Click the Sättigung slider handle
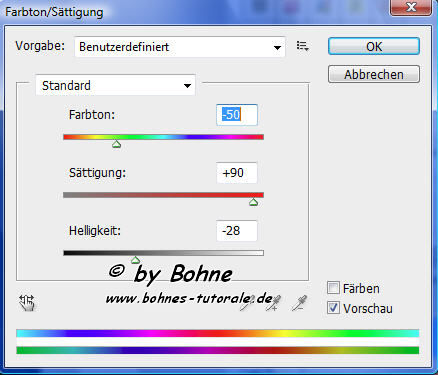 tap(254, 202)
